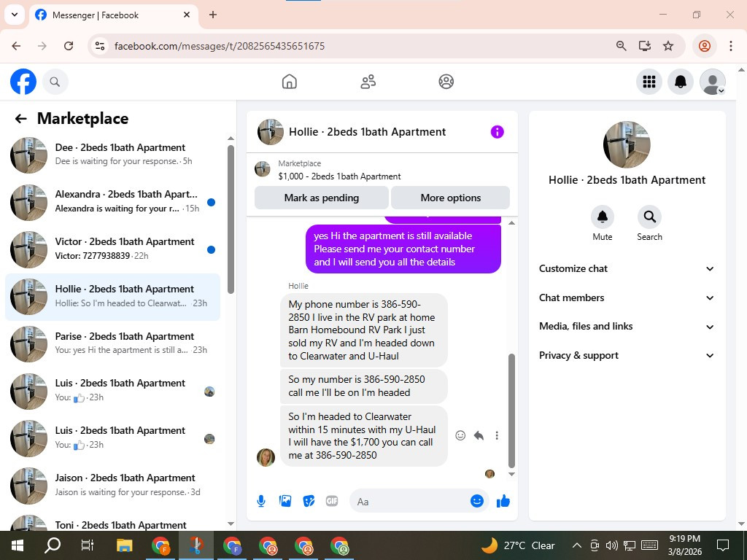Viewport: 747px width, 560px height.
Task: Open volume control in system tray
Action: click(612, 545)
